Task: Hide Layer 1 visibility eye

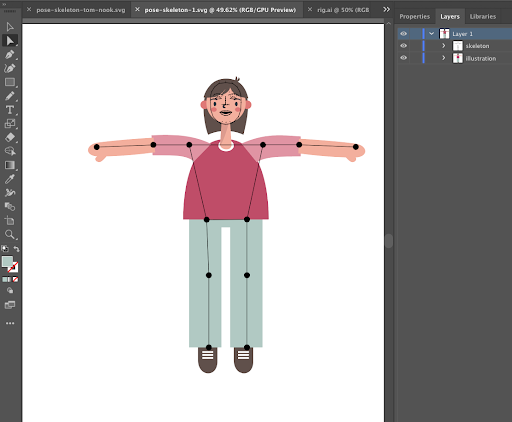Action: pos(403,34)
